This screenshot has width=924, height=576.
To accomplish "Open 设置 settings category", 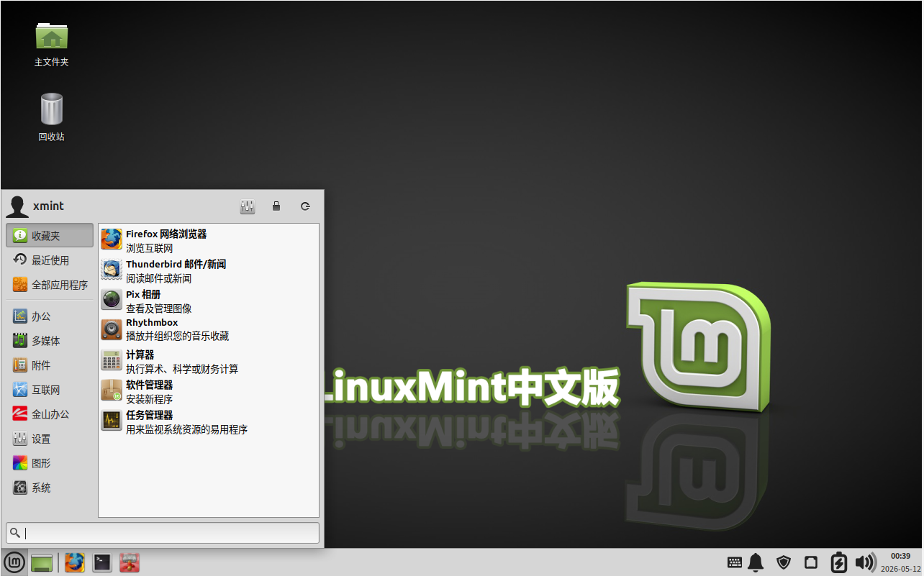I will click(x=50, y=439).
